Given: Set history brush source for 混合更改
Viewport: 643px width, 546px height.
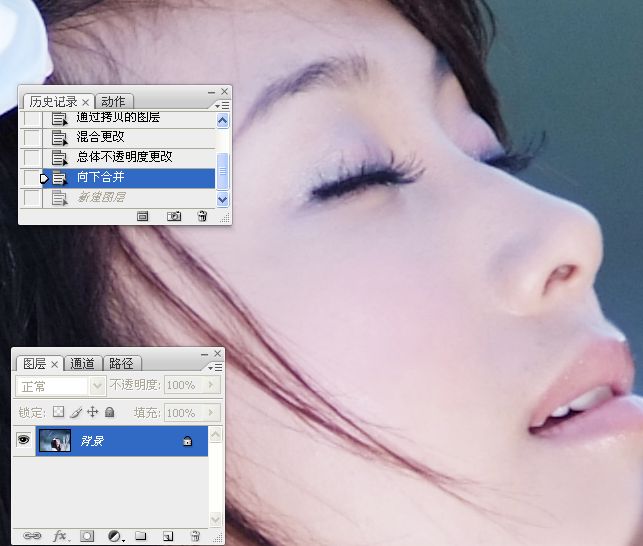Looking at the screenshot, I should (33, 137).
